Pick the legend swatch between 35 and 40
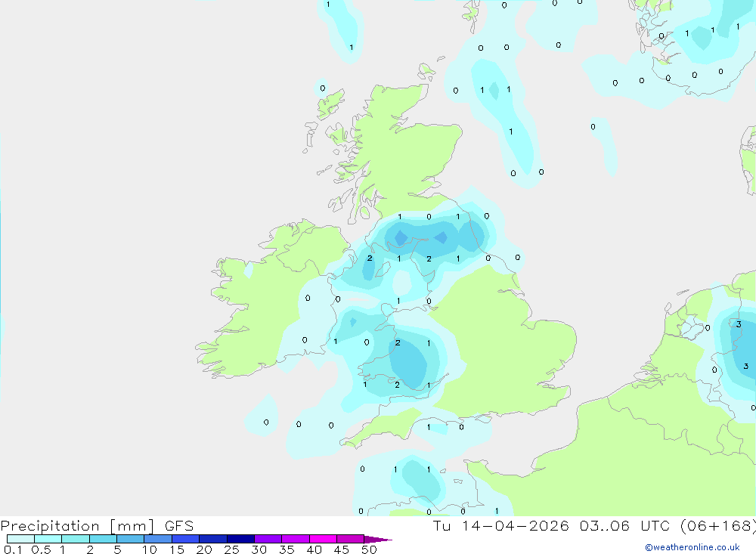 pos(296,539)
